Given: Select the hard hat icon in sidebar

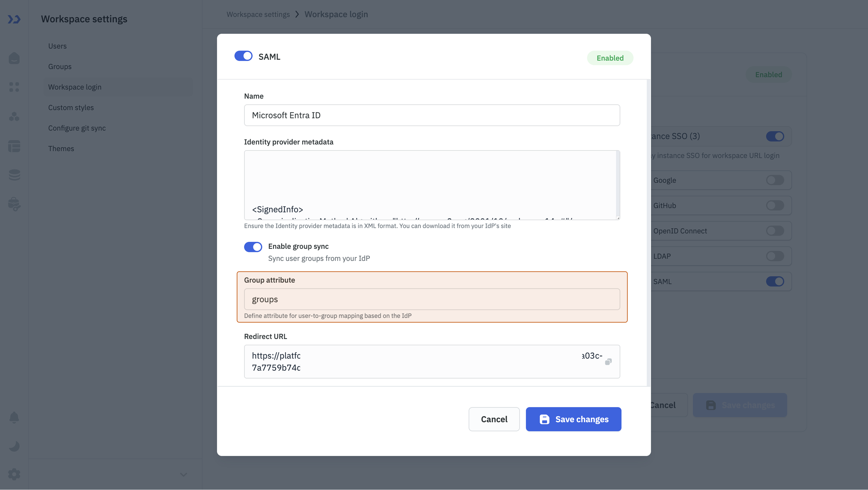Looking at the screenshot, I should [14, 58].
